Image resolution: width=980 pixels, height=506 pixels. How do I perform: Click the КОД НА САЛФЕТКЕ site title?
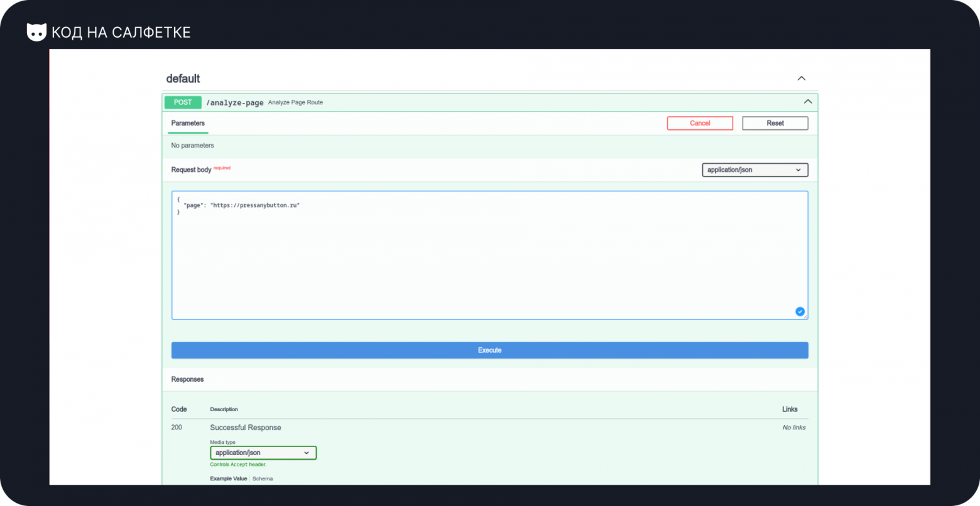pyautogui.click(x=121, y=32)
